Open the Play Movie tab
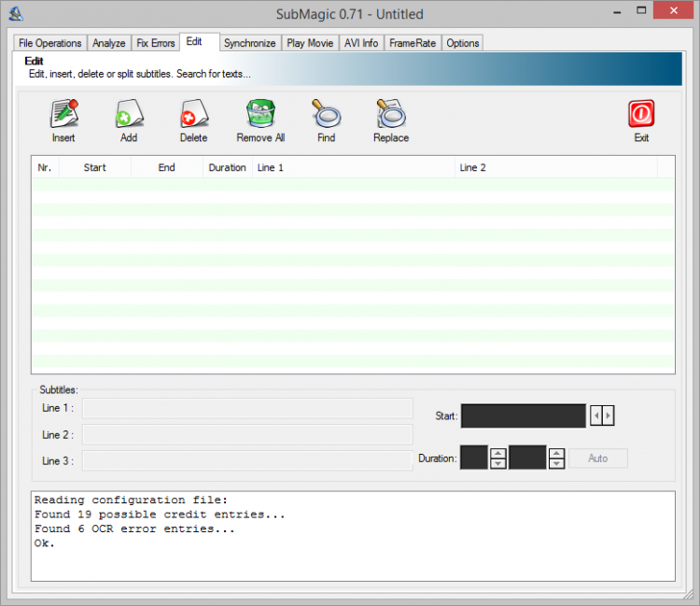 pyautogui.click(x=310, y=43)
